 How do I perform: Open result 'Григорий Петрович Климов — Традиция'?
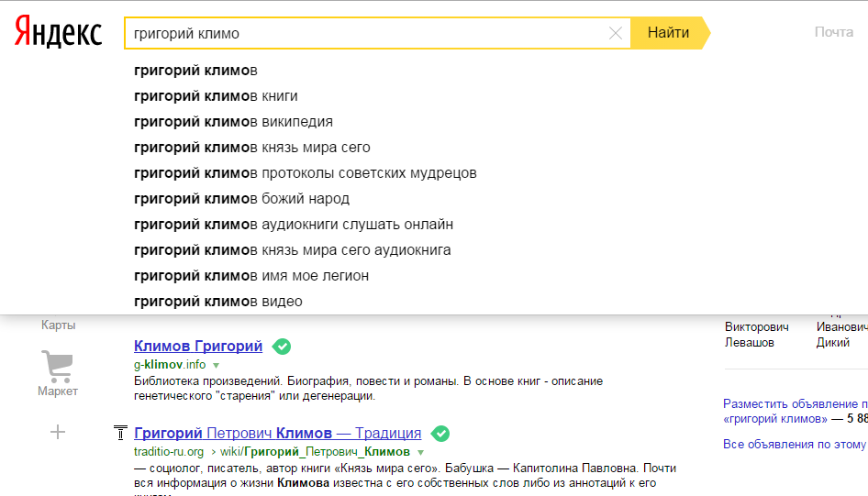(x=277, y=433)
